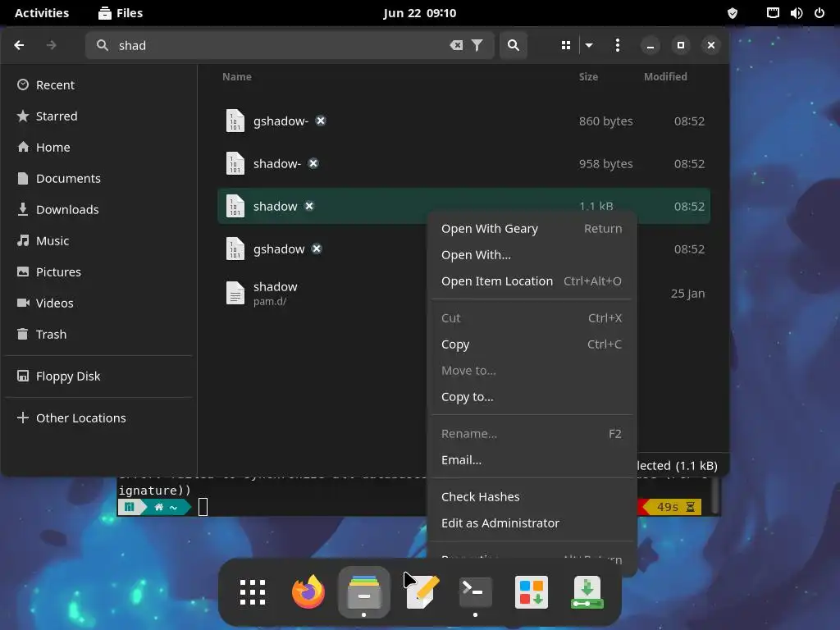The height and width of the screenshot is (630, 840).
Task: Launch Firefox from the dock
Action: pyautogui.click(x=308, y=592)
